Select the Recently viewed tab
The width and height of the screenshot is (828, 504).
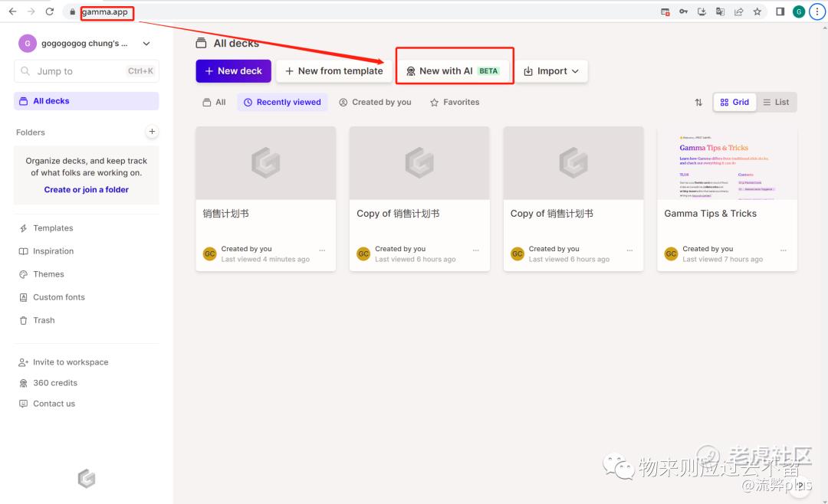(x=282, y=102)
